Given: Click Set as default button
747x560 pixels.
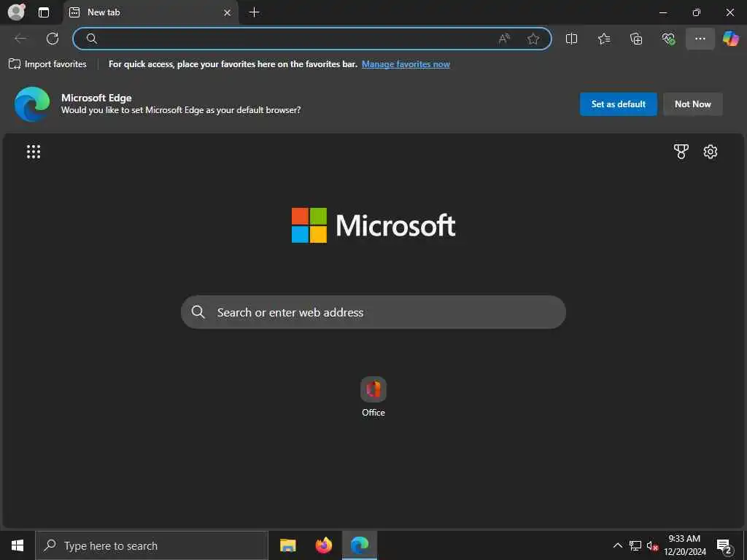Looking at the screenshot, I should point(619,104).
